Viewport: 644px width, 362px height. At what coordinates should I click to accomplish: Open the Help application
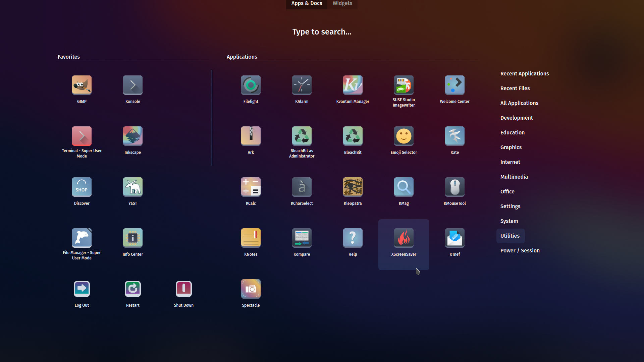pos(353,238)
